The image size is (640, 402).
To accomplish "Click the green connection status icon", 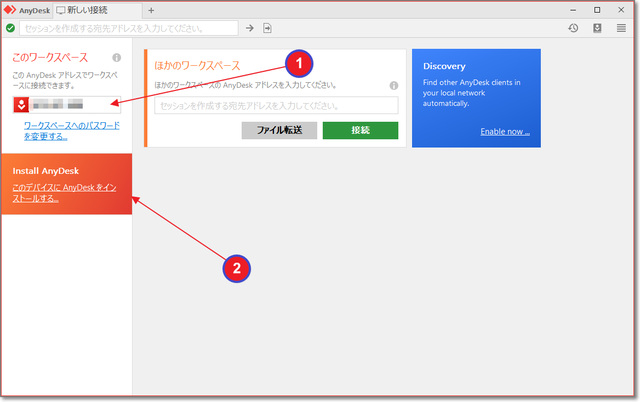I will pyautogui.click(x=10, y=28).
